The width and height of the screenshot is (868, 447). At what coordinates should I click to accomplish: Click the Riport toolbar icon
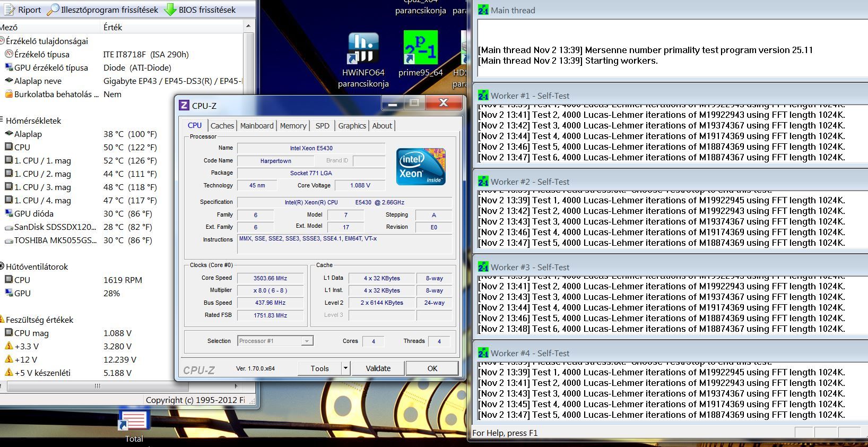[x=8, y=10]
